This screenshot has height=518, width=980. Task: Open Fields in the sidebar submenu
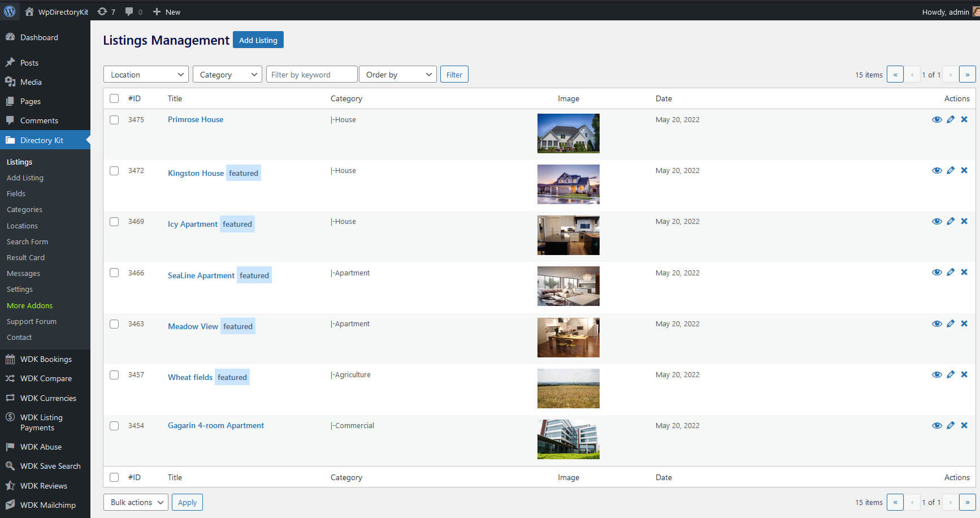[x=16, y=193]
